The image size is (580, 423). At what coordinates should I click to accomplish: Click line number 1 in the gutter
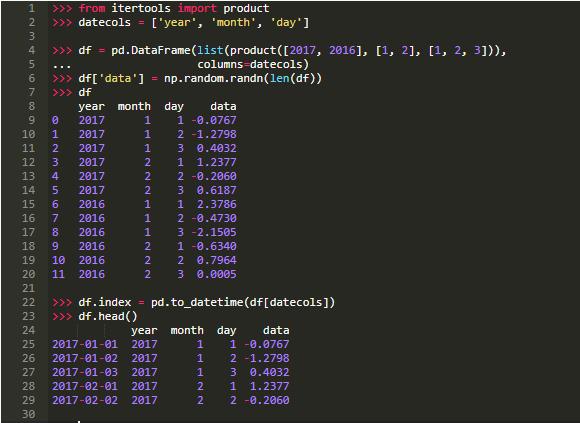click(x=32, y=8)
